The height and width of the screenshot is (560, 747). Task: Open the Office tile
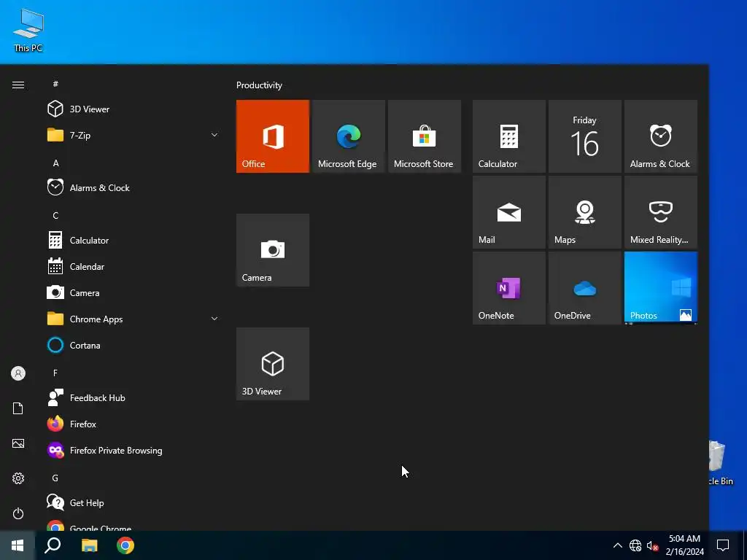tap(273, 136)
